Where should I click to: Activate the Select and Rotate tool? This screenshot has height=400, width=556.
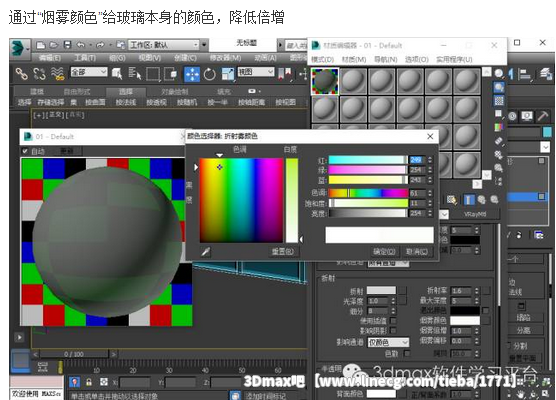[210, 74]
